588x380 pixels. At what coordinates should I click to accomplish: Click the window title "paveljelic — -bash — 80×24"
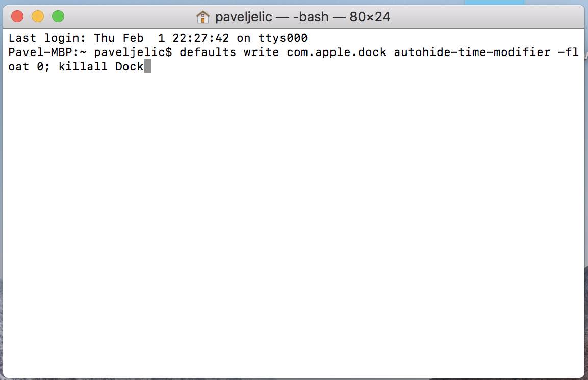[x=302, y=17]
